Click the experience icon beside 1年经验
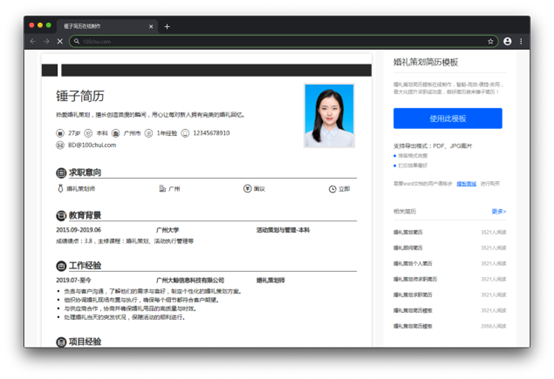The height and width of the screenshot is (379, 554). pos(149,133)
